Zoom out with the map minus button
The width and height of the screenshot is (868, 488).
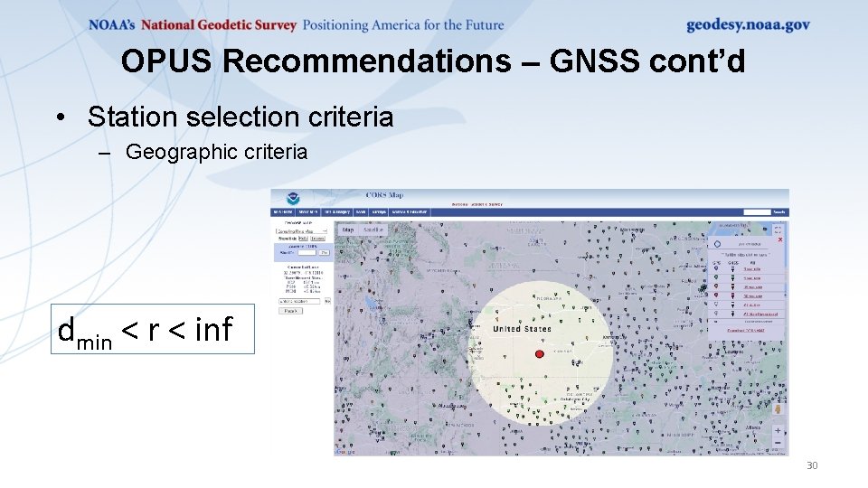778,443
